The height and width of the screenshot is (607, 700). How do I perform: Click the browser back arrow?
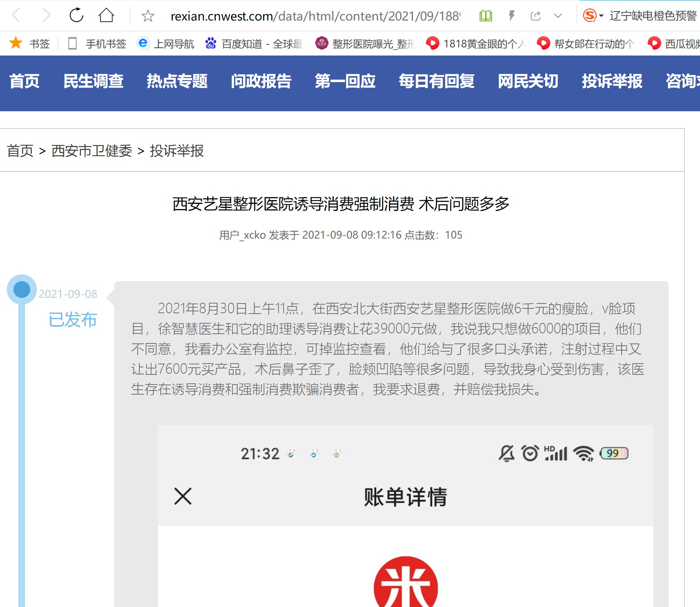[16, 15]
